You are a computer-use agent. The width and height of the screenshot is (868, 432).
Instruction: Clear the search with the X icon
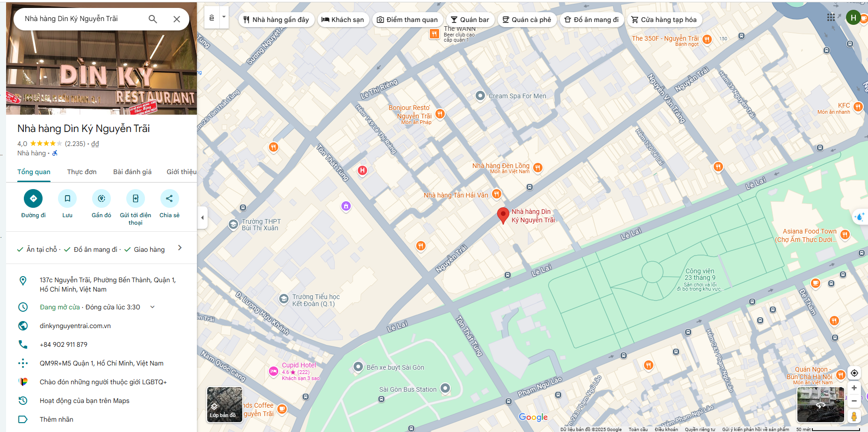tap(177, 19)
